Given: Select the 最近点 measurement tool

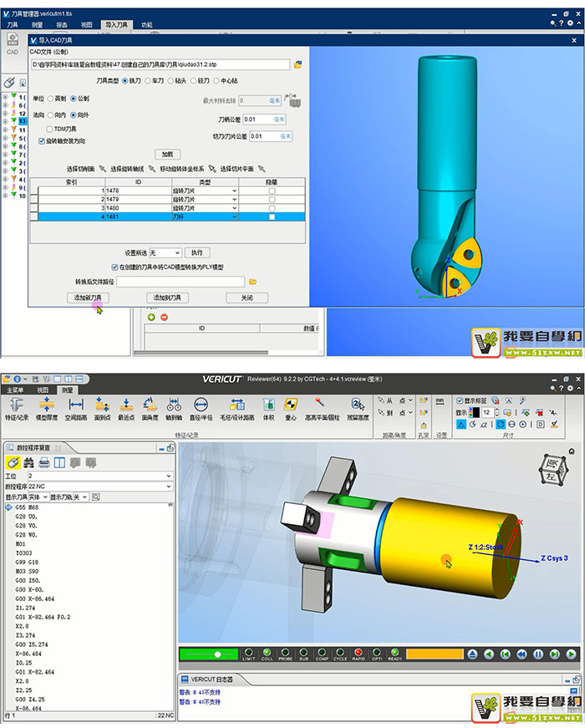Looking at the screenshot, I should point(126,409).
